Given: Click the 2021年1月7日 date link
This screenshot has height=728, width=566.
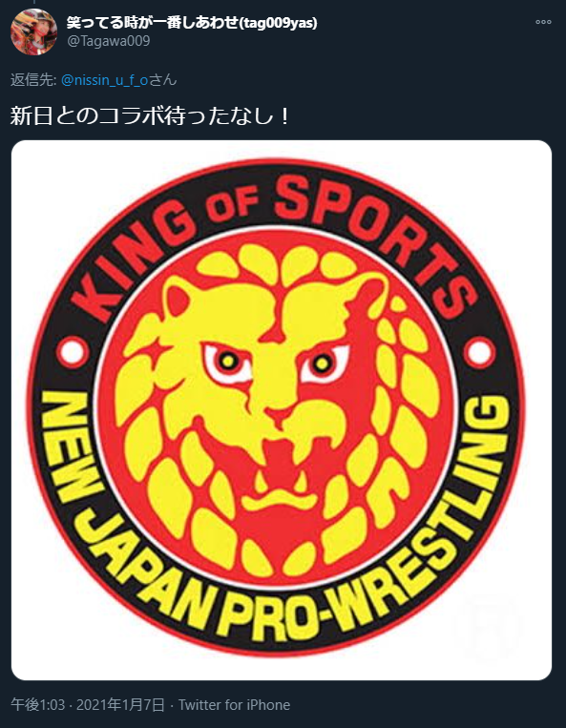Looking at the screenshot, I should click(x=120, y=705).
